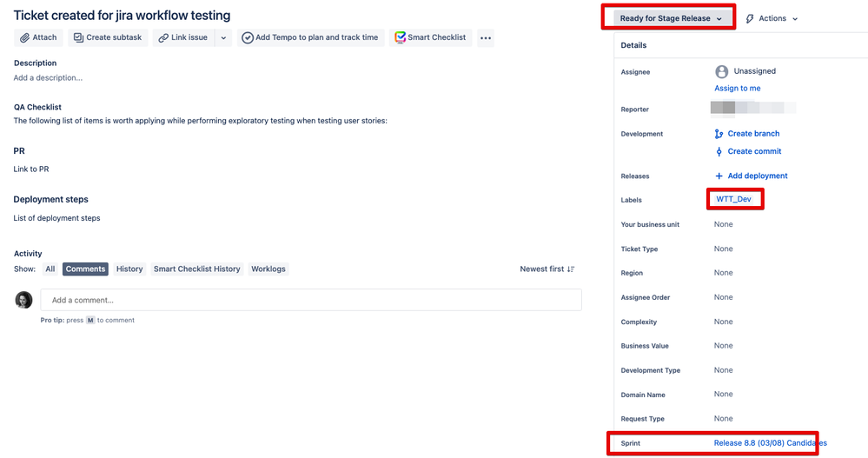Open the WTT_Dev label
Screen dimensions: 868x458
[733, 199]
